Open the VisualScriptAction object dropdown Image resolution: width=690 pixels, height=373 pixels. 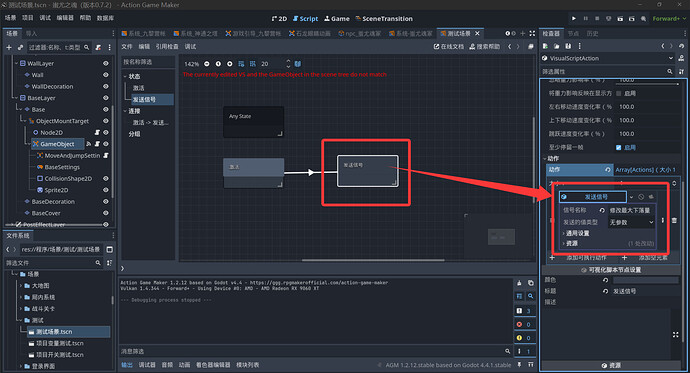607,58
